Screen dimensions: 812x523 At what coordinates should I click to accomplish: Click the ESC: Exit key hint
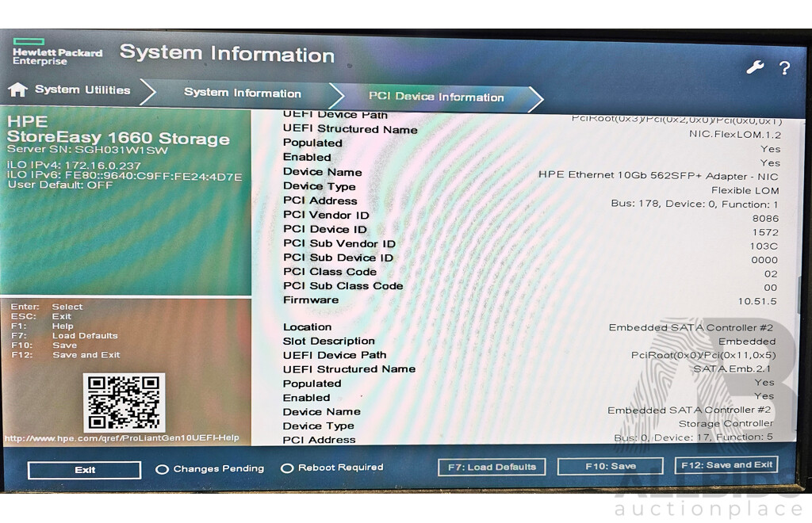click(x=41, y=317)
